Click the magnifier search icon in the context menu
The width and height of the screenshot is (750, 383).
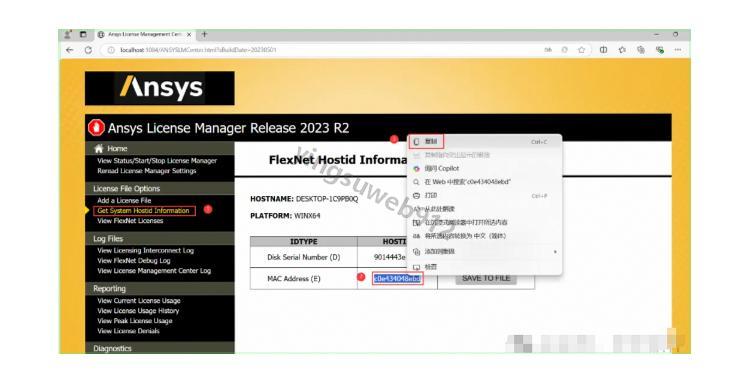pos(416,182)
